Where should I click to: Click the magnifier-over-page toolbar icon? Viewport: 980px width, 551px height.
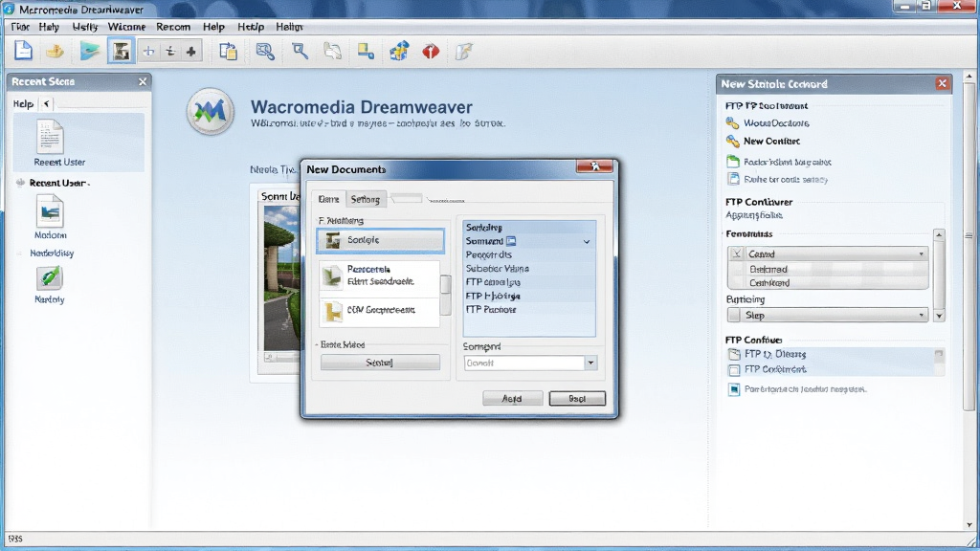pyautogui.click(x=265, y=52)
